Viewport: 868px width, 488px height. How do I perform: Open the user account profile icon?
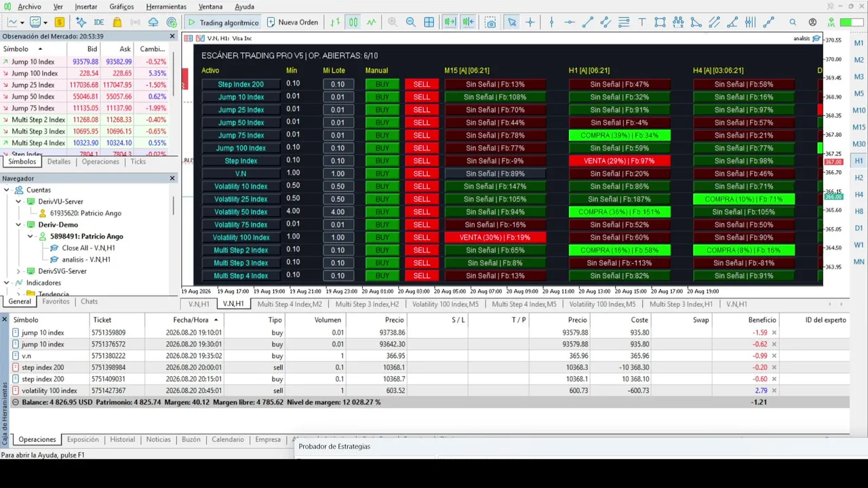(x=812, y=22)
